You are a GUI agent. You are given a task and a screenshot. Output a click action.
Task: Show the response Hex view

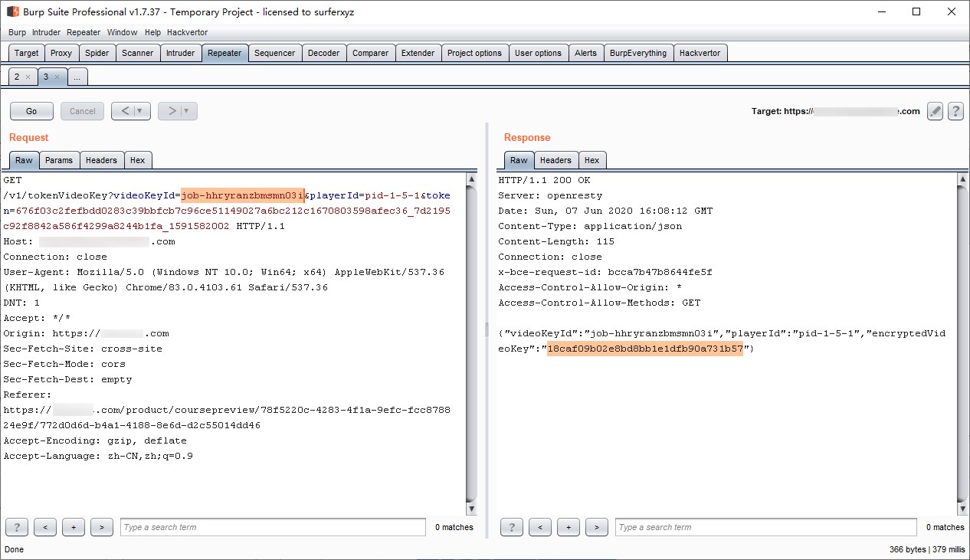(592, 160)
